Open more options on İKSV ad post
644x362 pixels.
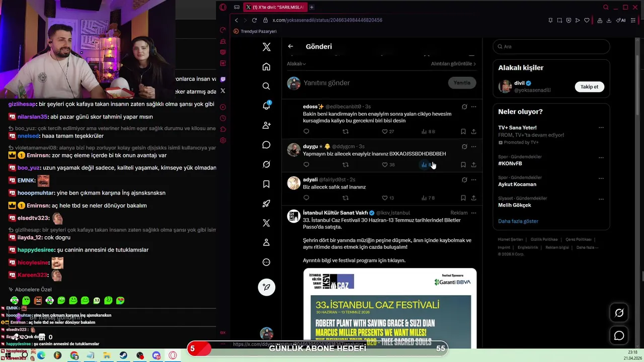pos(473,213)
